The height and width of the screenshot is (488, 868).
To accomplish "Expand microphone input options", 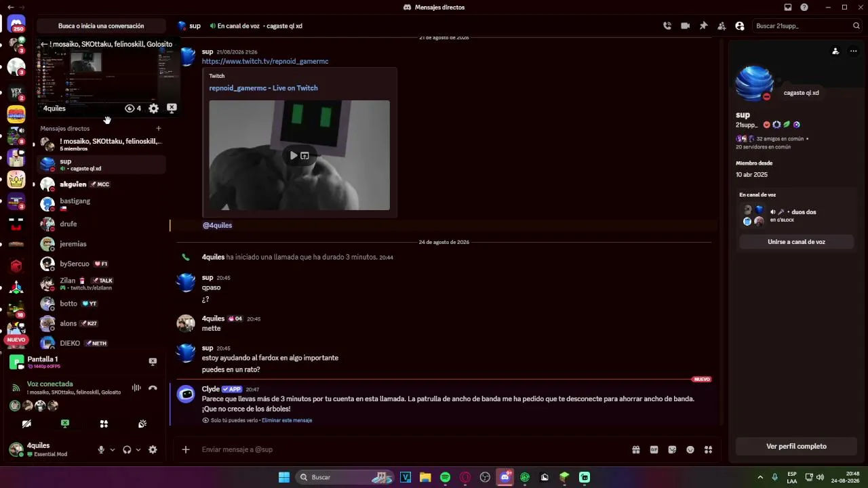I will click(113, 449).
